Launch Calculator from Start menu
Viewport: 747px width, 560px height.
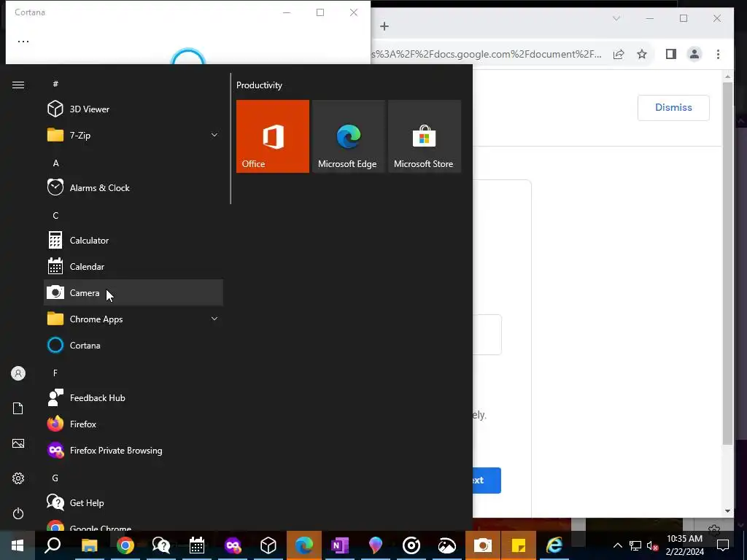133,240
